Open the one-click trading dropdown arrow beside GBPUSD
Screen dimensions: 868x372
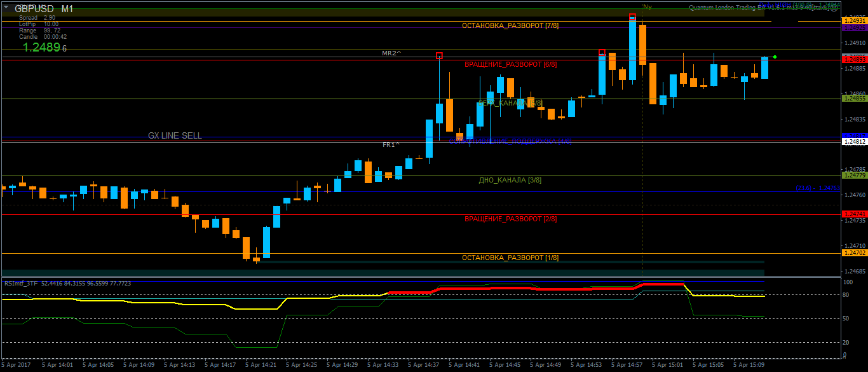pyautogui.click(x=6, y=8)
